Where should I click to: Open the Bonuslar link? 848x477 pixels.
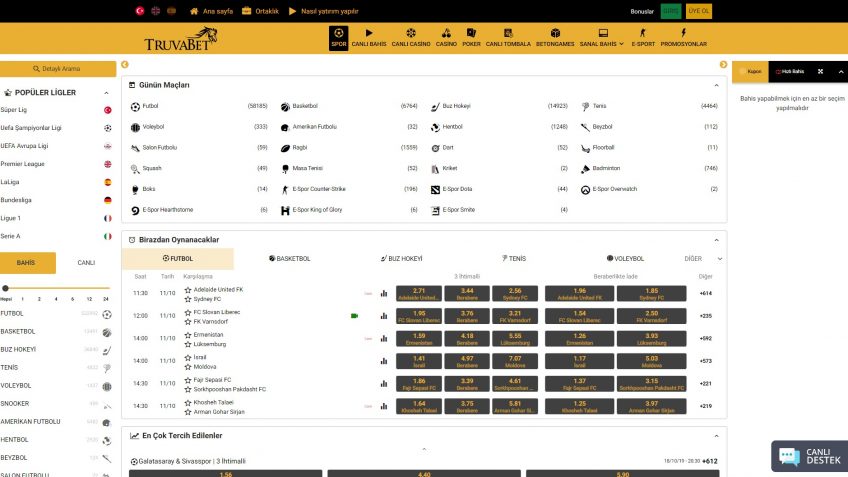point(642,11)
